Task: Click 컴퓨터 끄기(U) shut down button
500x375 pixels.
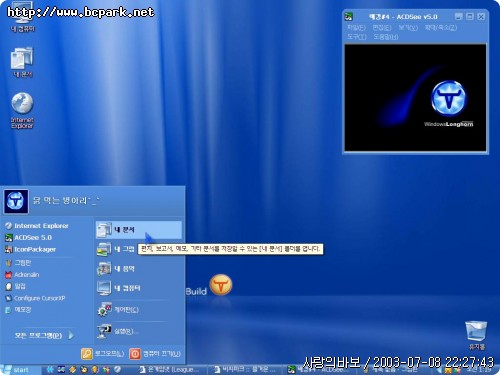Action: (155, 354)
